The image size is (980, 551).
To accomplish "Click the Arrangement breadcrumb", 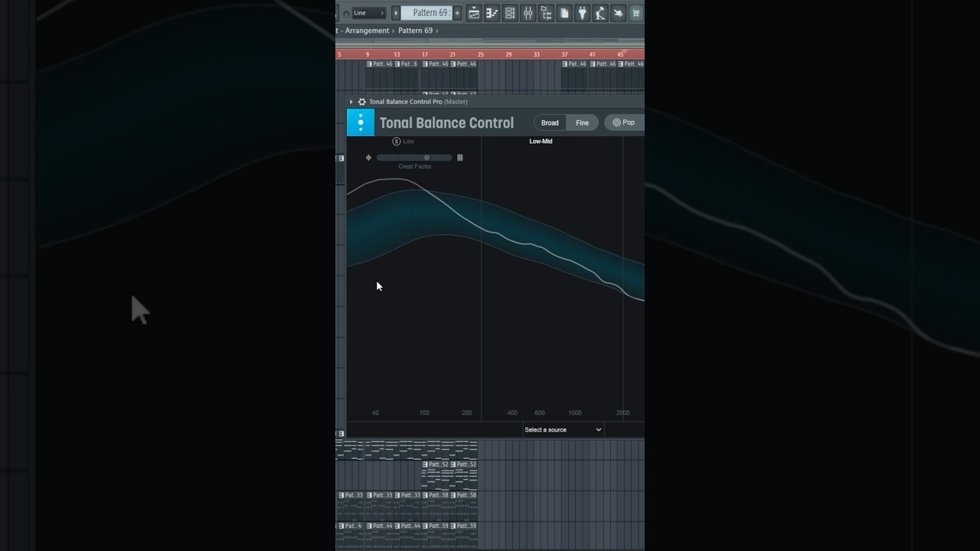I will coord(367,31).
